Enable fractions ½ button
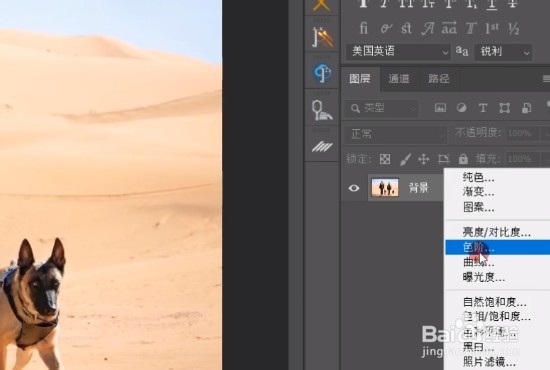 coord(514,29)
